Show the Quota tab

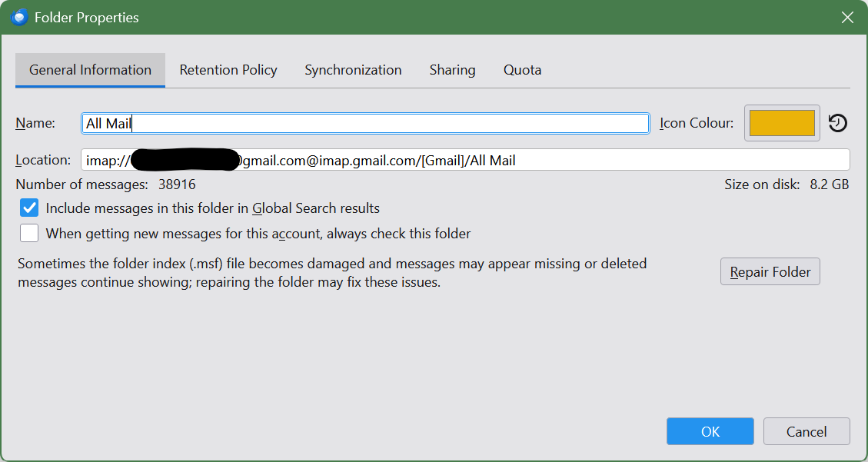522,70
